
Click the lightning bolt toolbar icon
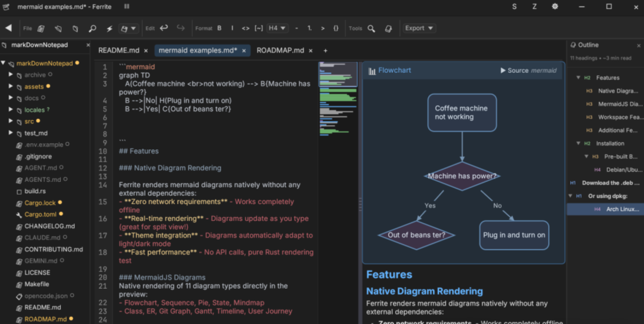pos(109,28)
